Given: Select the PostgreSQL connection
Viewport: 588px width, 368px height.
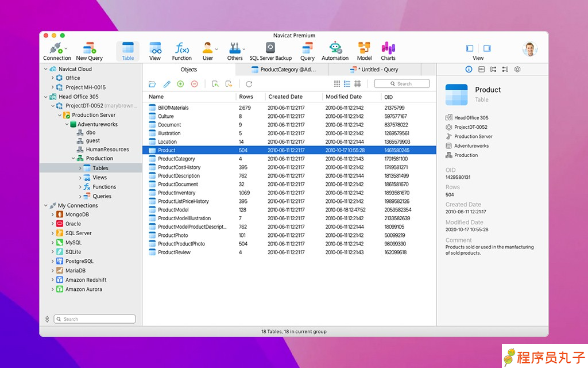Looking at the screenshot, I should tap(79, 262).
